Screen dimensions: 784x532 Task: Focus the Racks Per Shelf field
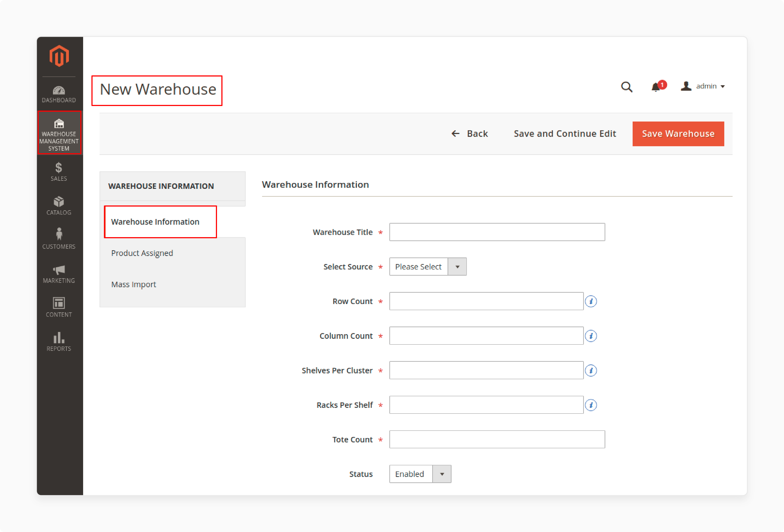tap(486, 405)
